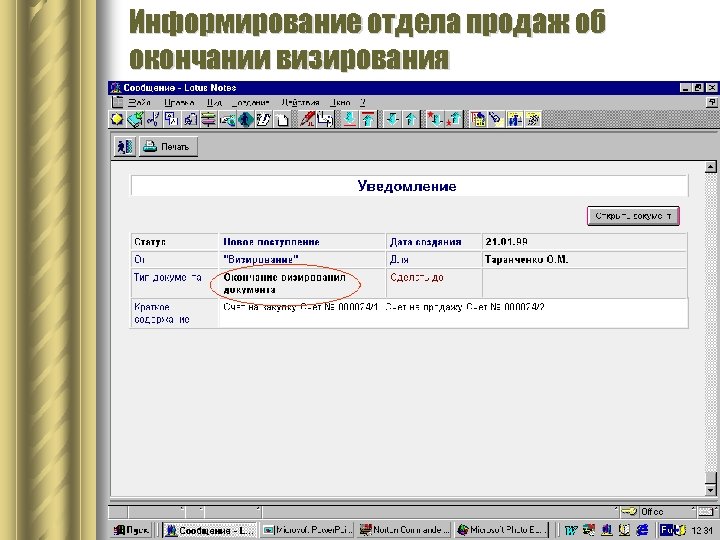Click the "Сделать до" label

tap(416, 277)
